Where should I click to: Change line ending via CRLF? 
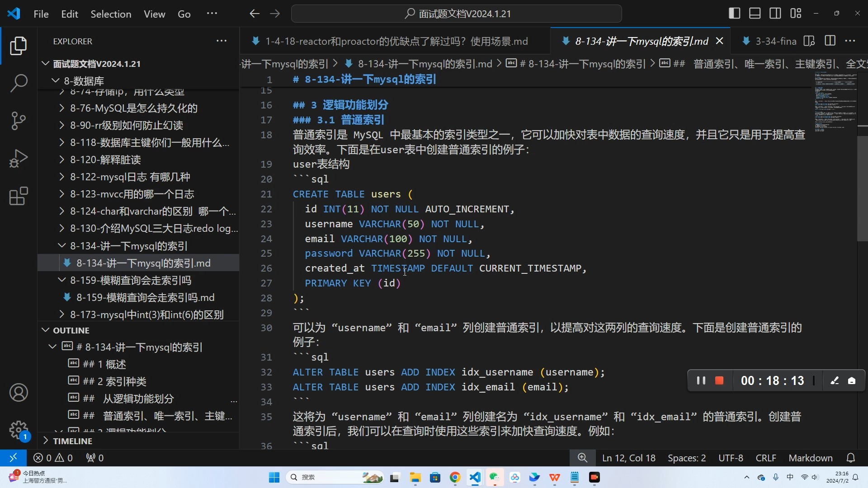click(766, 458)
